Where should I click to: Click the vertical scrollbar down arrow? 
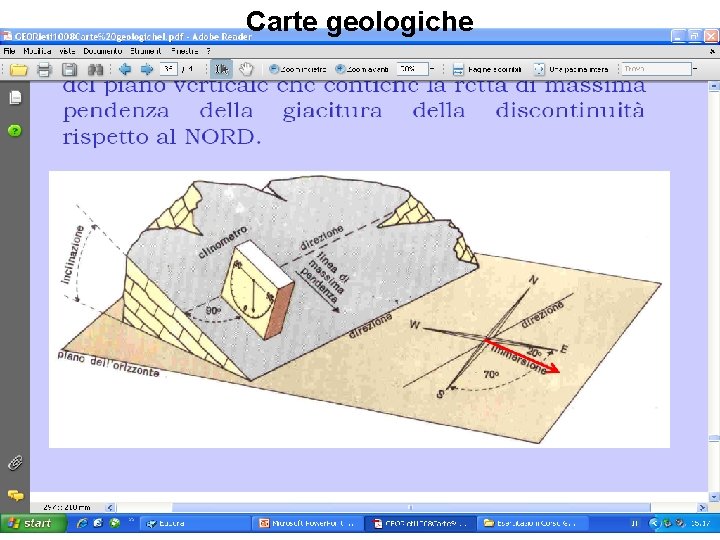pyautogui.click(x=714, y=497)
